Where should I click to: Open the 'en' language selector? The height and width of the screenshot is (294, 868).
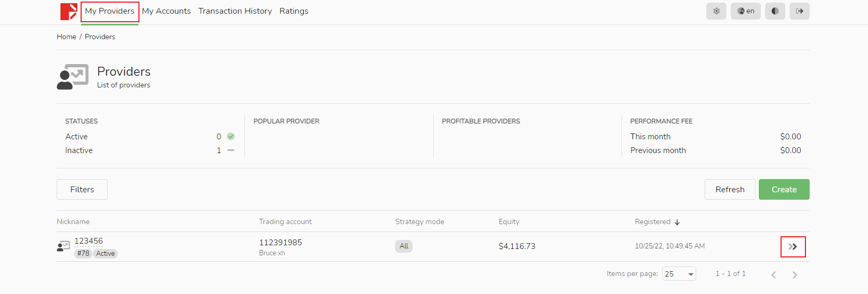[x=746, y=11]
